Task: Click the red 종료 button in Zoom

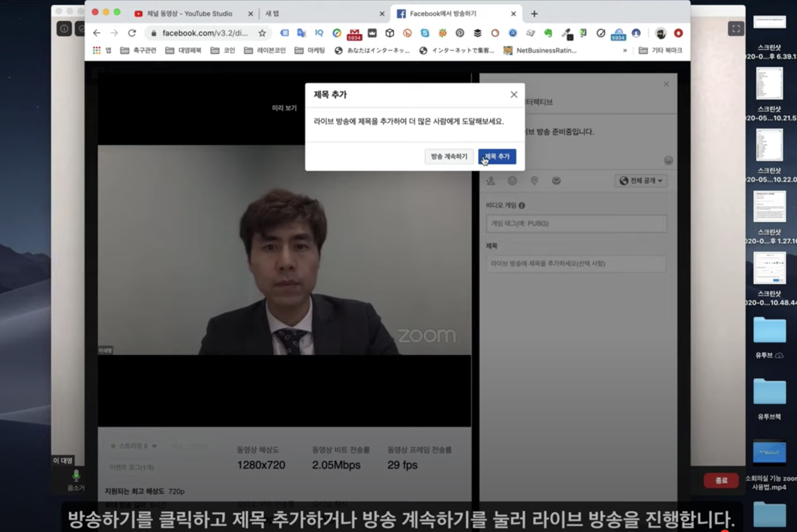Action: (x=721, y=480)
